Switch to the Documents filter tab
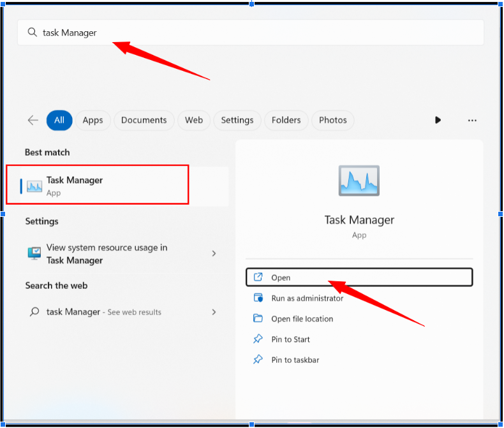The width and height of the screenshot is (504, 428). point(144,120)
